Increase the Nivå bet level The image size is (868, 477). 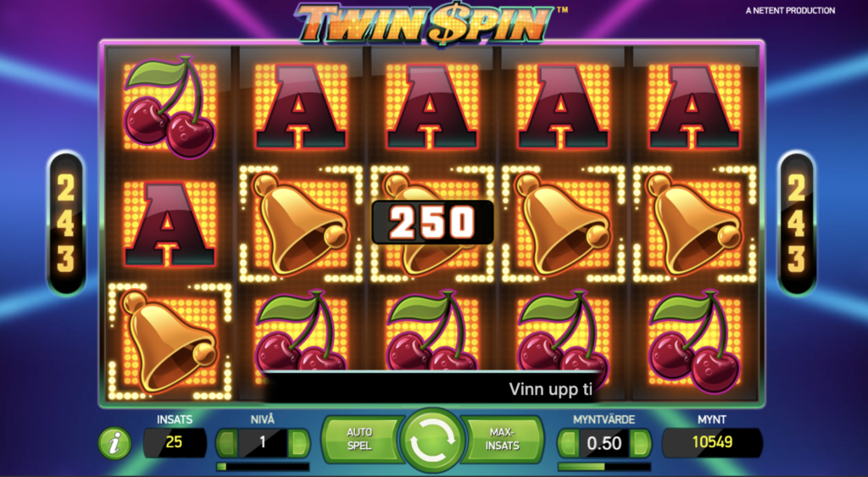pos(299,443)
